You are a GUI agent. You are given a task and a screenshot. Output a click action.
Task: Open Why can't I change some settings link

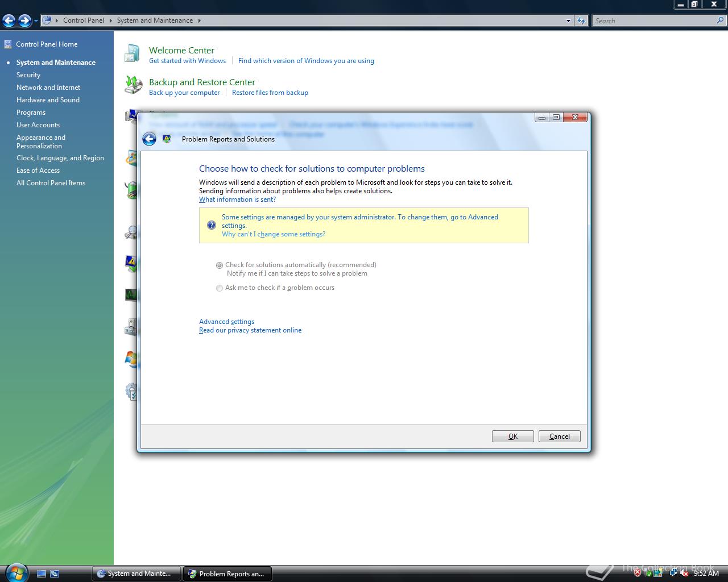[x=274, y=234]
